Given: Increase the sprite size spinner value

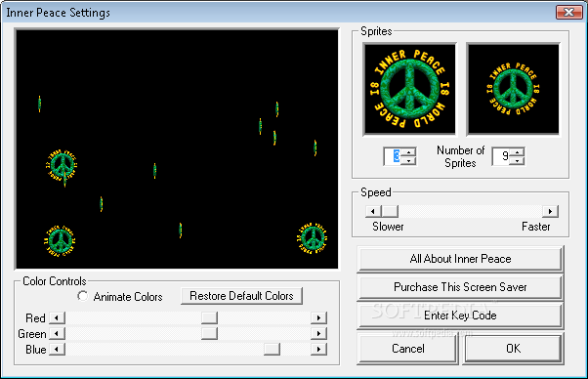Looking at the screenshot, I should [x=408, y=151].
